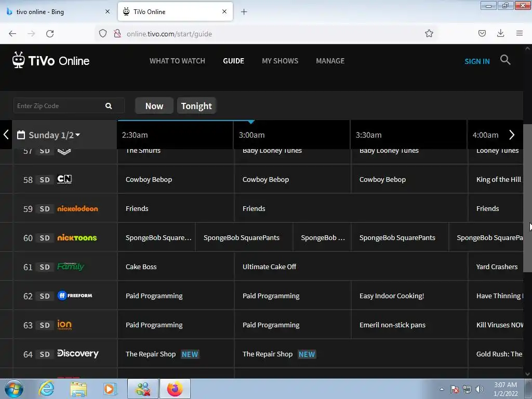The height and width of the screenshot is (399, 532).
Task: Click the tracking protection shield icon
Action: [x=103, y=33]
